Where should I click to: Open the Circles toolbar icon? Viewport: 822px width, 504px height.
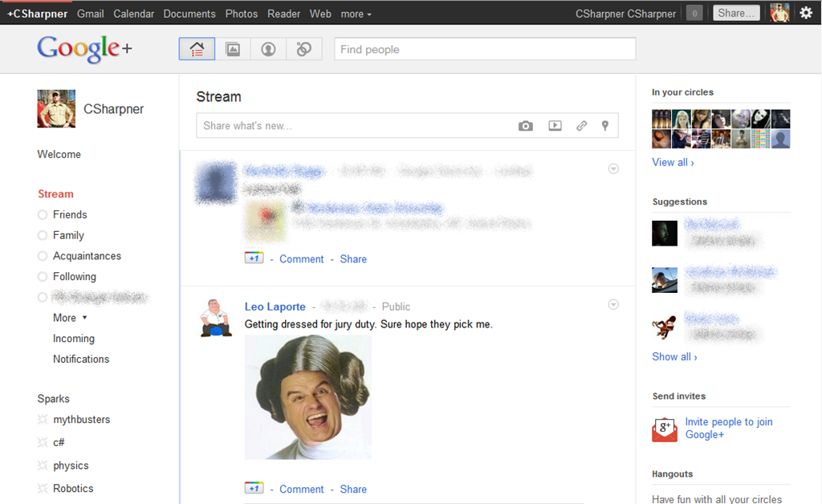[304, 49]
